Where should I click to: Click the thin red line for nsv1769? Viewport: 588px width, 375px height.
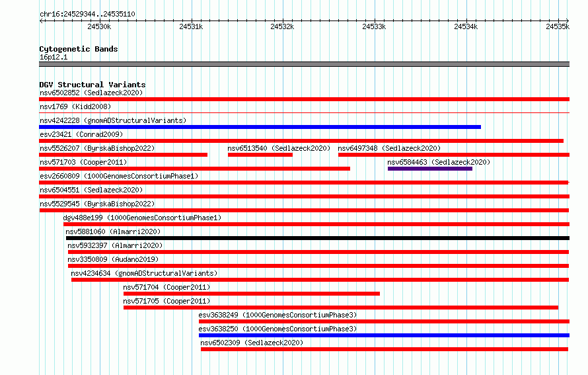pos(304,112)
